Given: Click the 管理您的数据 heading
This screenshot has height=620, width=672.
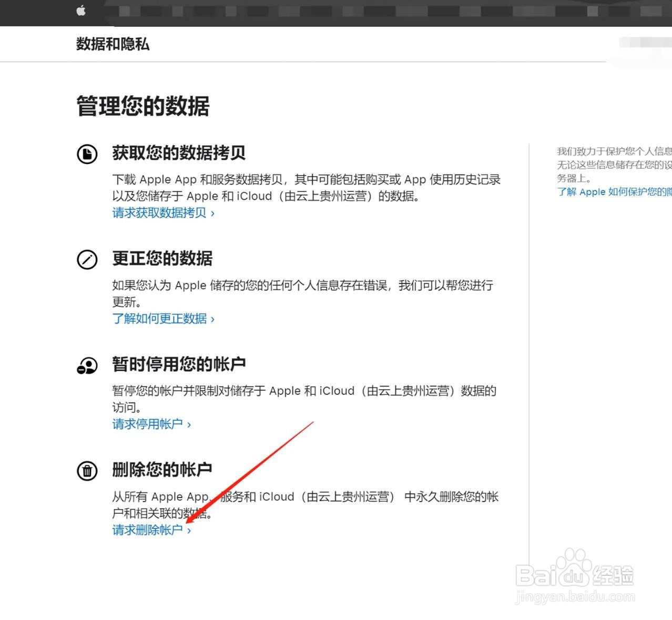Looking at the screenshot, I should [x=143, y=106].
